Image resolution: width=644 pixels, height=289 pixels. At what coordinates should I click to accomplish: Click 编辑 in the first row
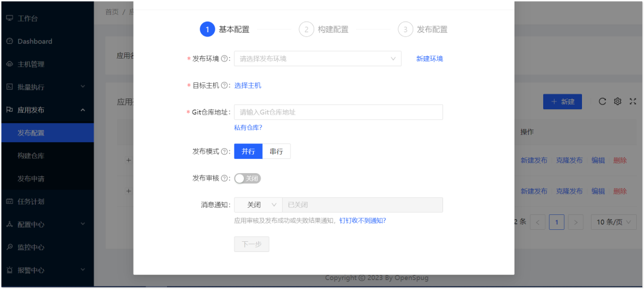point(598,161)
